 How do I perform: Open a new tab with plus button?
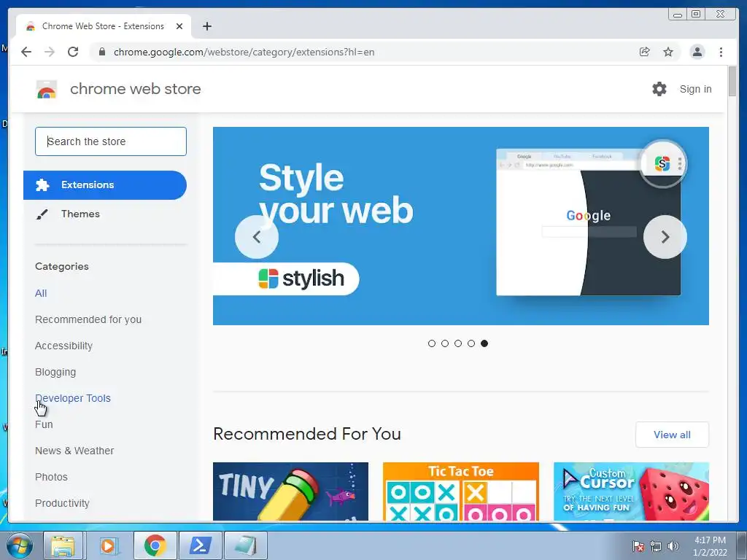click(x=206, y=26)
